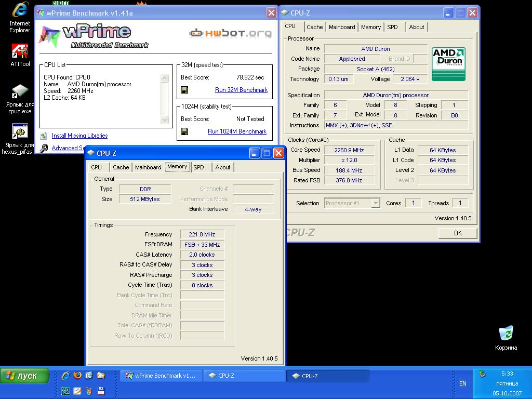Click the hand icon in quick launch

tap(89, 391)
